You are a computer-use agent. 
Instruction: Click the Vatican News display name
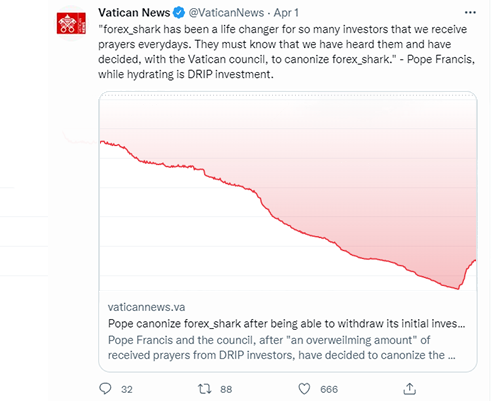[134, 13]
